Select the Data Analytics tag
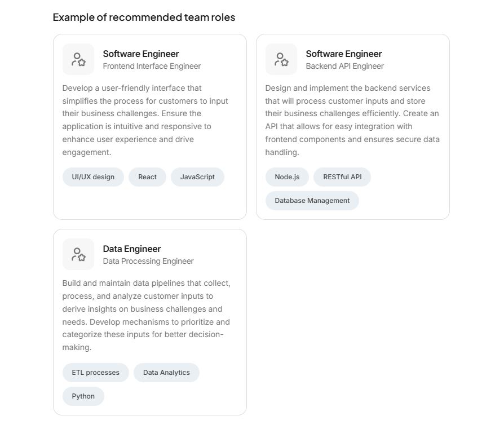504x438 pixels. 166,373
